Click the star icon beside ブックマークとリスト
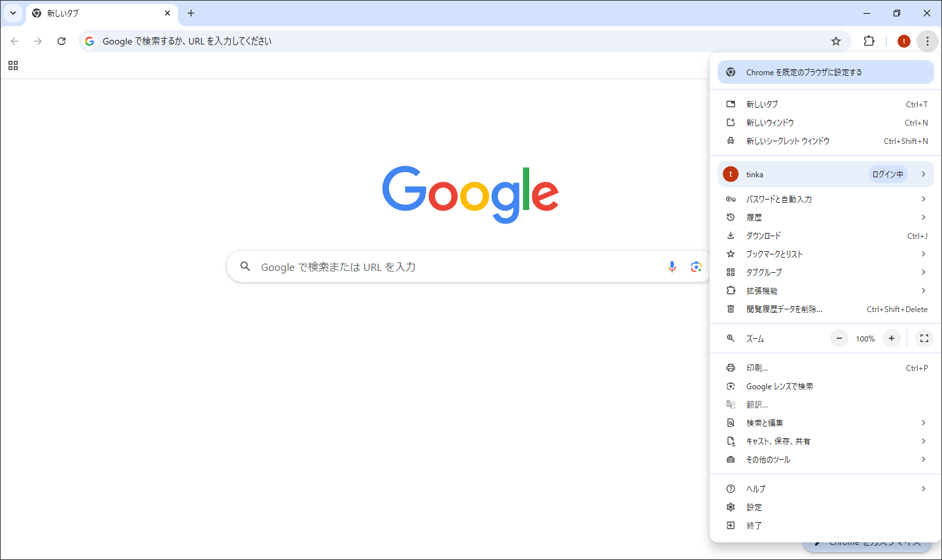The width and height of the screenshot is (942, 560). (x=731, y=254)
